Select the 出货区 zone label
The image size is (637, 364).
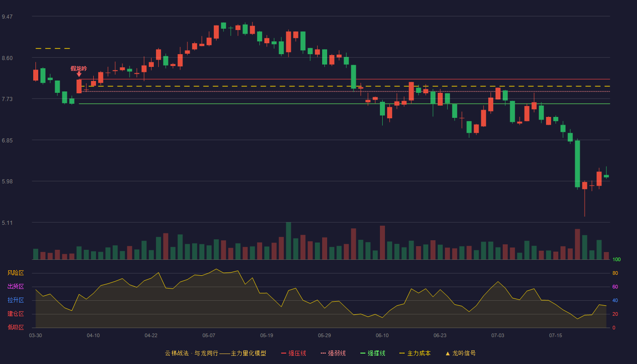(x=15, y=287)
